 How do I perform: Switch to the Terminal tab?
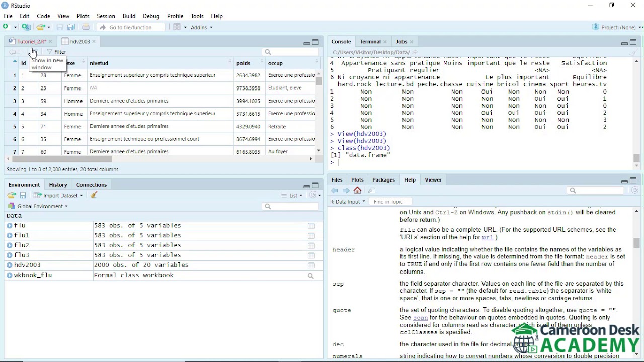(370, 42)
